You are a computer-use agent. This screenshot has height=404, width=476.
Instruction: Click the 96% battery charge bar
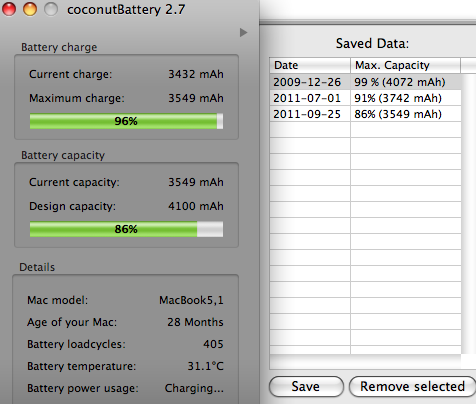click(x=126, y=121)
